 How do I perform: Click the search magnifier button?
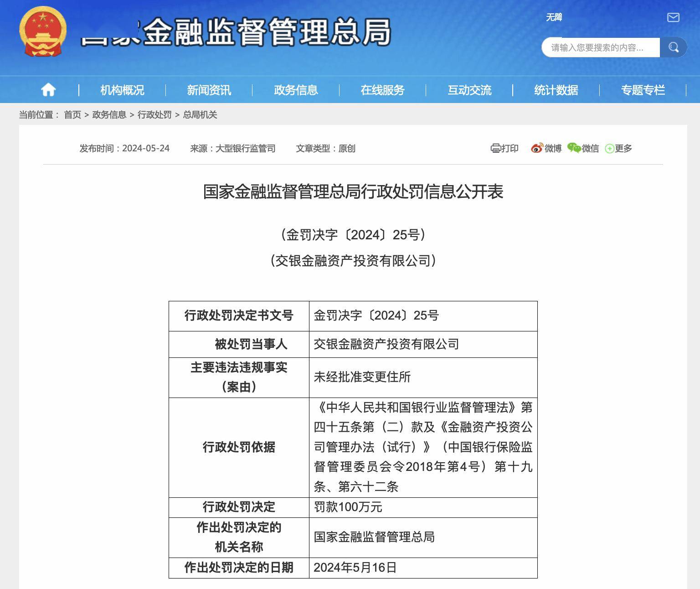(673, 47)
